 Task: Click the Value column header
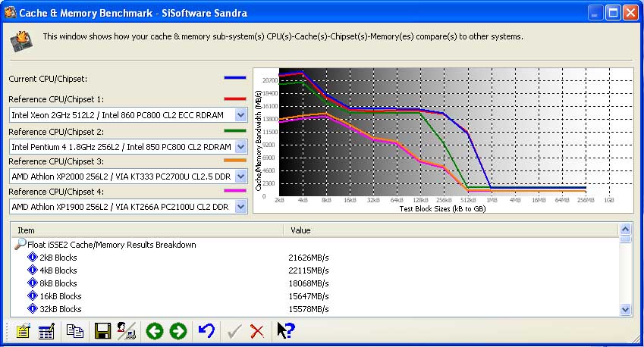coord(451,230)
